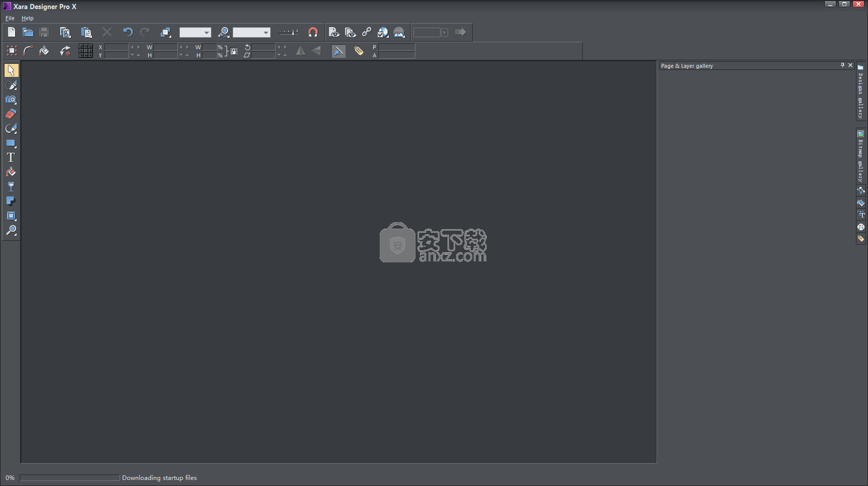Select the shape editor drawing tool
868x486 pixels.
tap(11, 129)
